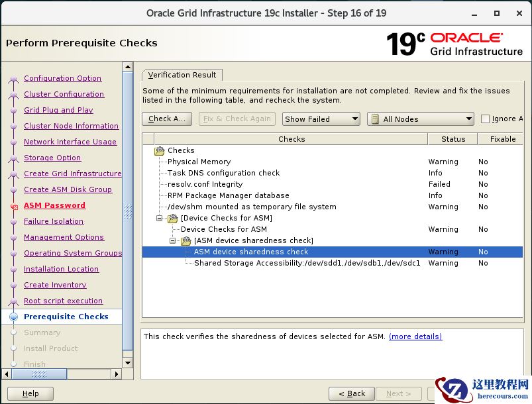Click the Checks root folder icon
This screenshot has width=532, height=404.
(x=160, y=150)
